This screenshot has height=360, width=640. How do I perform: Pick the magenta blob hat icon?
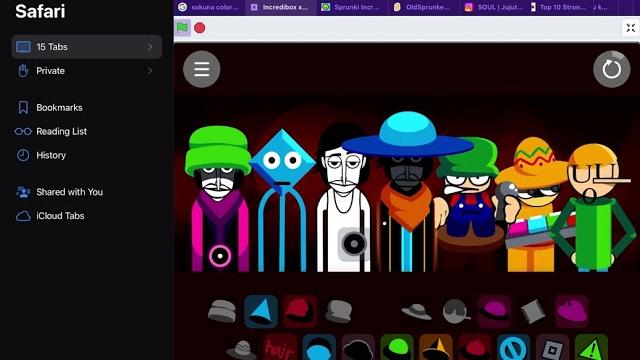point(572,312)
